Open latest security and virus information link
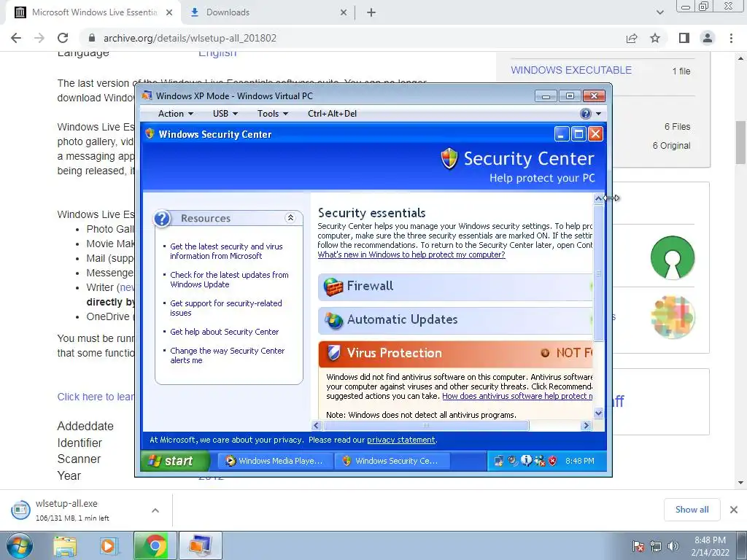The image size is (747, 560). pos(226,251)
